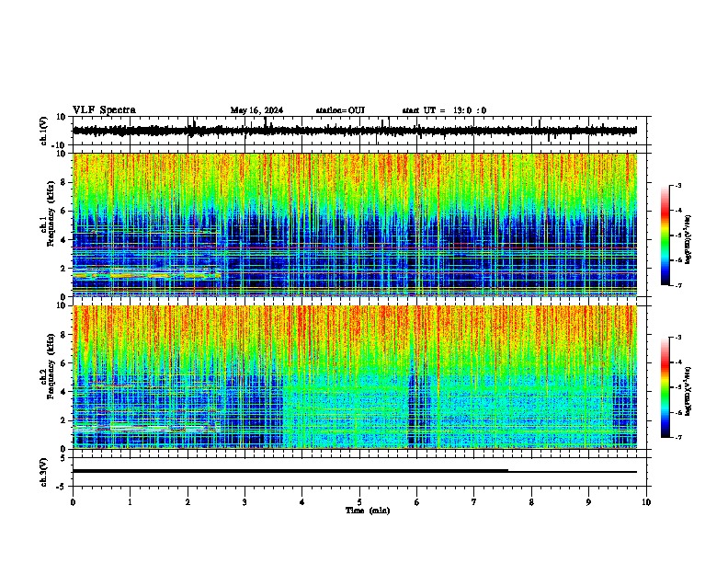The image size is (728, 563).
Task: Click inside the ch.2 spectrogram panel
Action: (x=355, y=377)
